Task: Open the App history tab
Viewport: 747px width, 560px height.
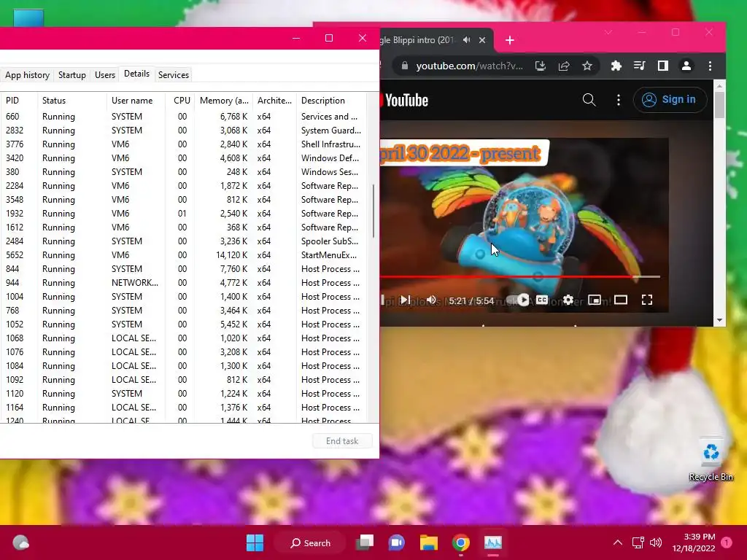Action: pyautogui.click(x=27, y=75)
